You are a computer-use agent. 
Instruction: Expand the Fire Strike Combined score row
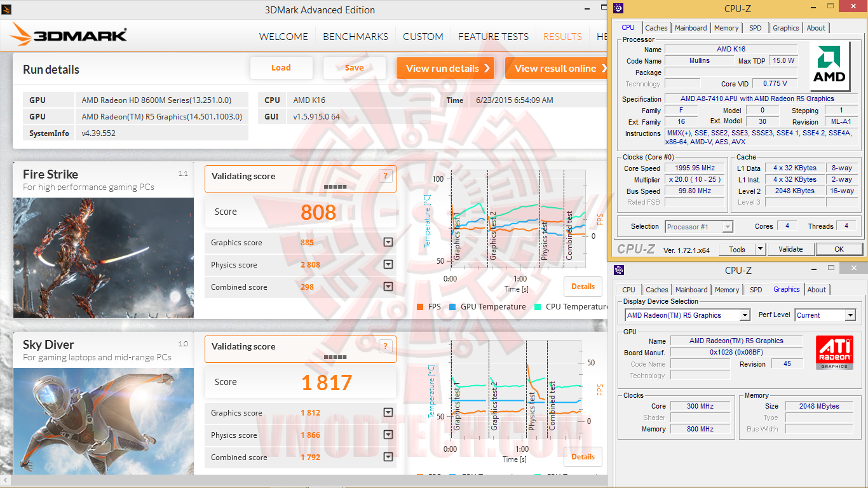(388, 287)
